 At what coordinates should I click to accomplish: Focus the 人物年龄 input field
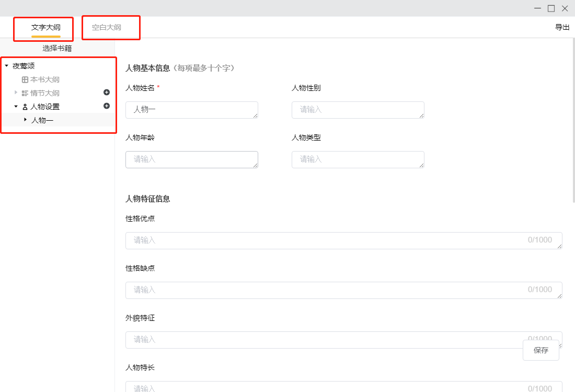click(x=192, y=159)
